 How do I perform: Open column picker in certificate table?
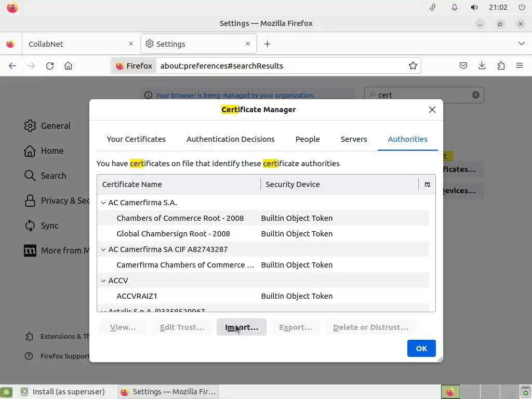(427, 184)
